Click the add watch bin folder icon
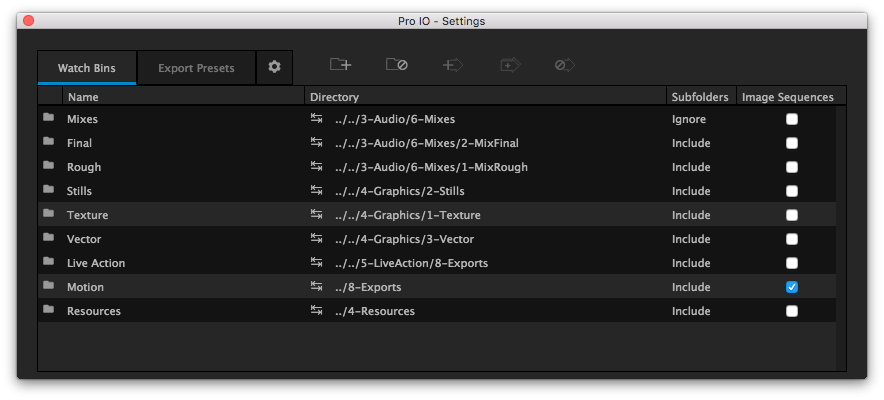The height and width of the screenshot is (400, 884). click(x=340, y=66)
